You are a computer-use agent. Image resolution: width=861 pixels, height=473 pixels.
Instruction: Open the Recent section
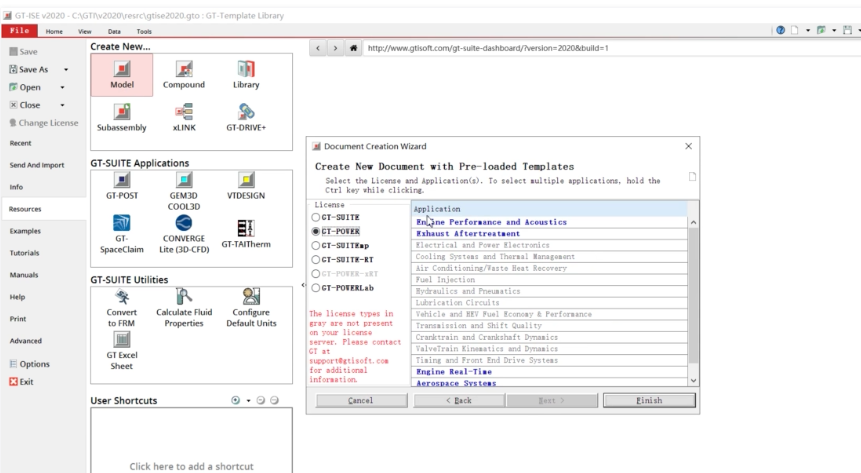(x=20, y=143)
